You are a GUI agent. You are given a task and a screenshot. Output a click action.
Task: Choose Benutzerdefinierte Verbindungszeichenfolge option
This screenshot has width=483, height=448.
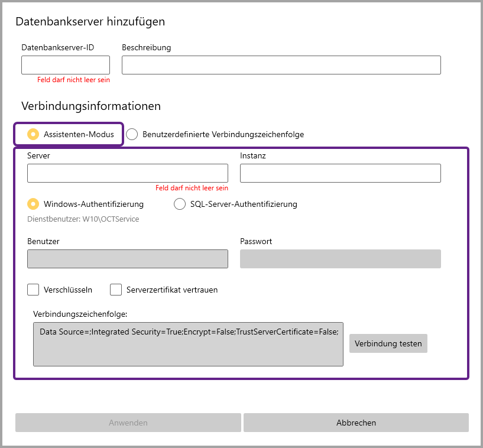click(x=132, y=134)
